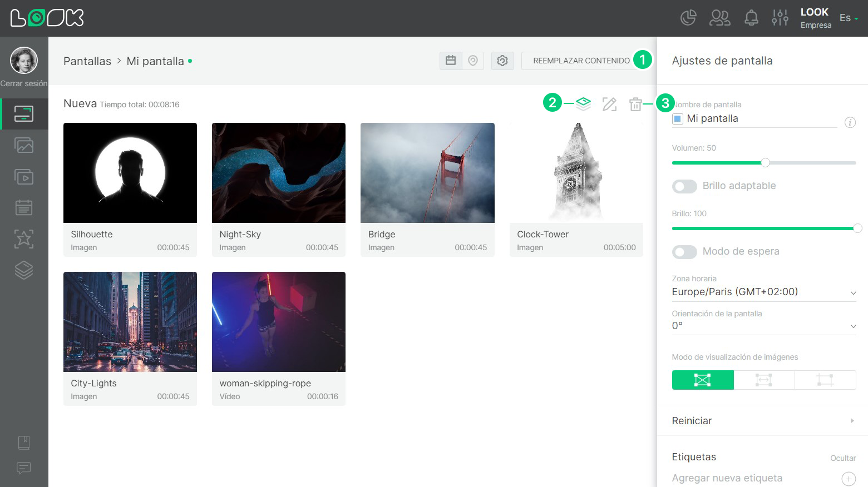Open the Clock-Tower thumbnail
The width and height of the screenshot is (868, 487).
point(576,173)
